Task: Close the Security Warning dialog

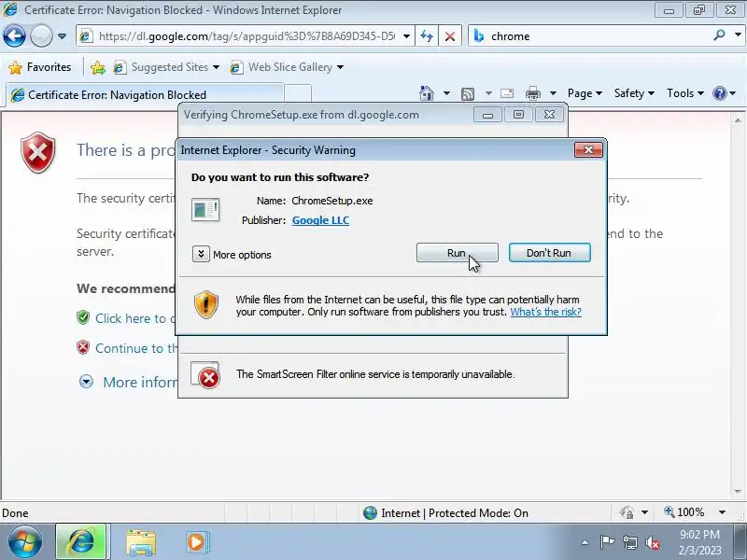Action: pyautogui.click(x=588, y=150)
